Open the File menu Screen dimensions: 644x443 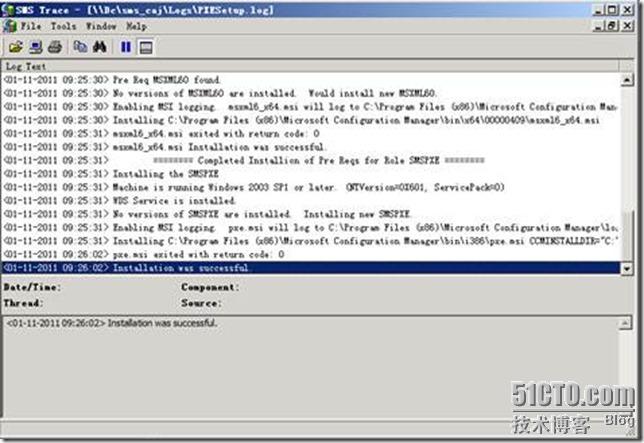[31, 26]
